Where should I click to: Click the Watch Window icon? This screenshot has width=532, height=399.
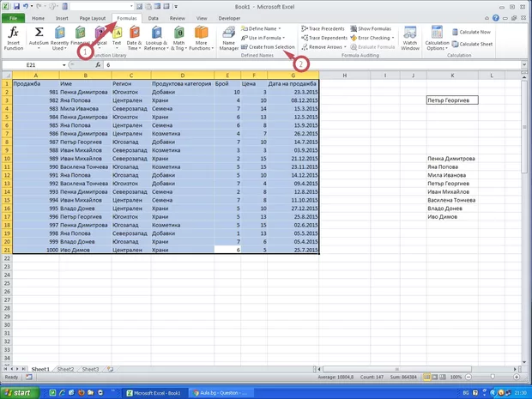tap(410, 38)
